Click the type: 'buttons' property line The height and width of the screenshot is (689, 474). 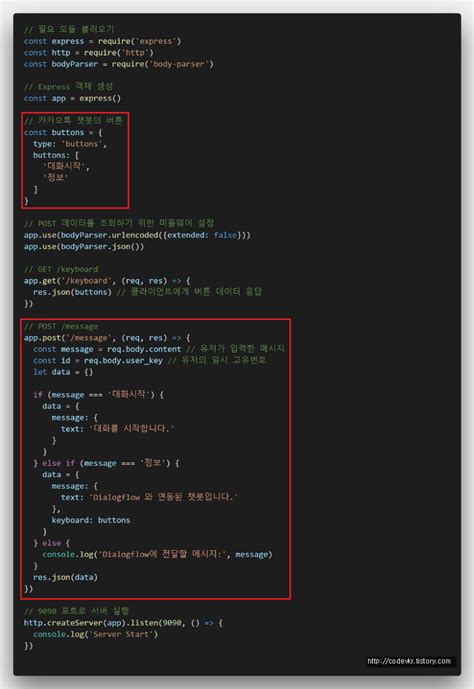click(70, 144)
